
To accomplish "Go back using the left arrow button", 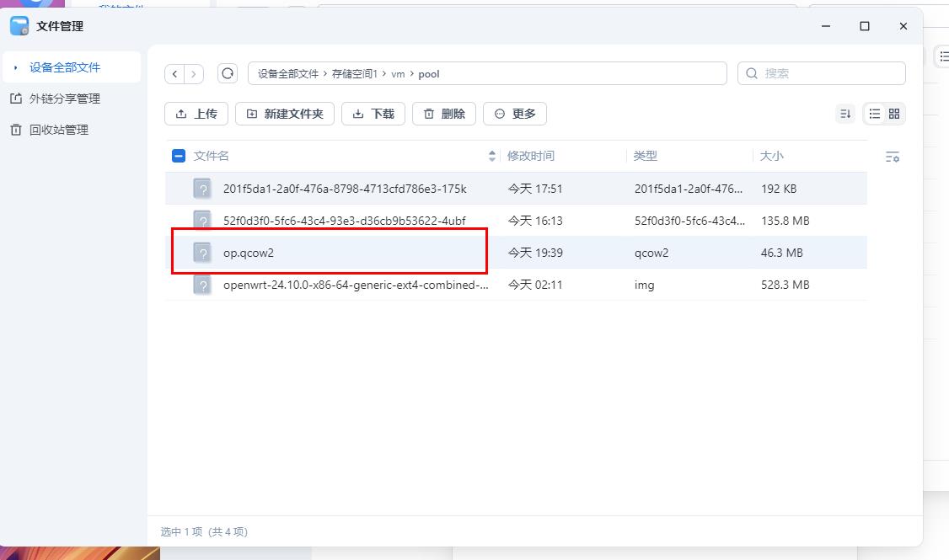I will coord(174,74).
